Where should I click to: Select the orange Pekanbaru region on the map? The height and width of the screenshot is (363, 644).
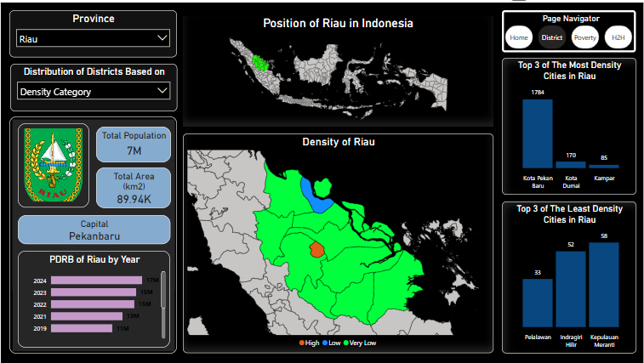coord(316,249)
